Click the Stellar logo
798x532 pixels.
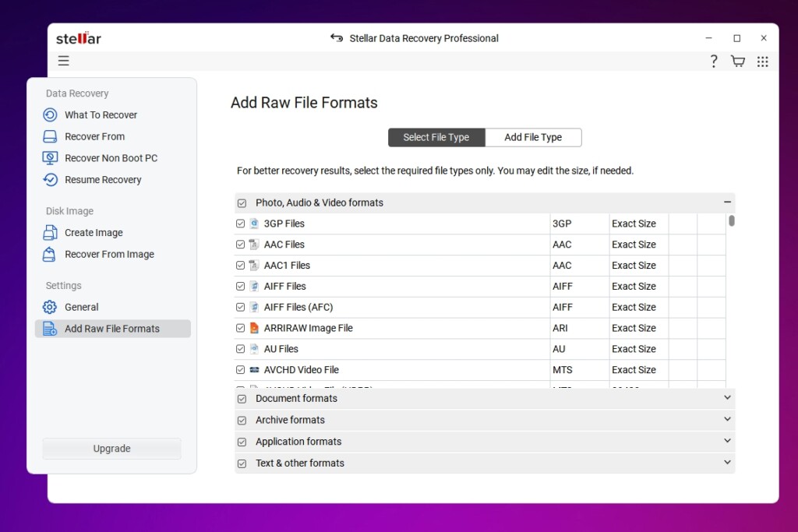79,38
